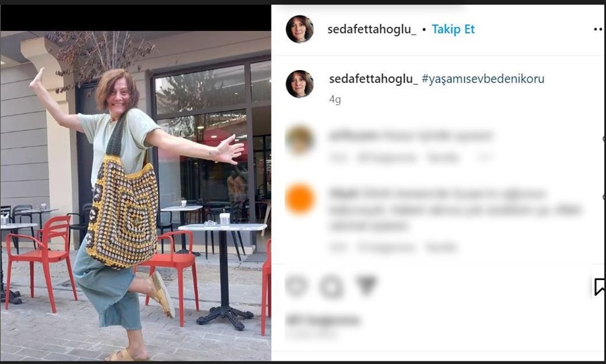The height and width of the screenshot is (364, 606).
Task: Click the comment bubble icon
Action: [331, 287]
